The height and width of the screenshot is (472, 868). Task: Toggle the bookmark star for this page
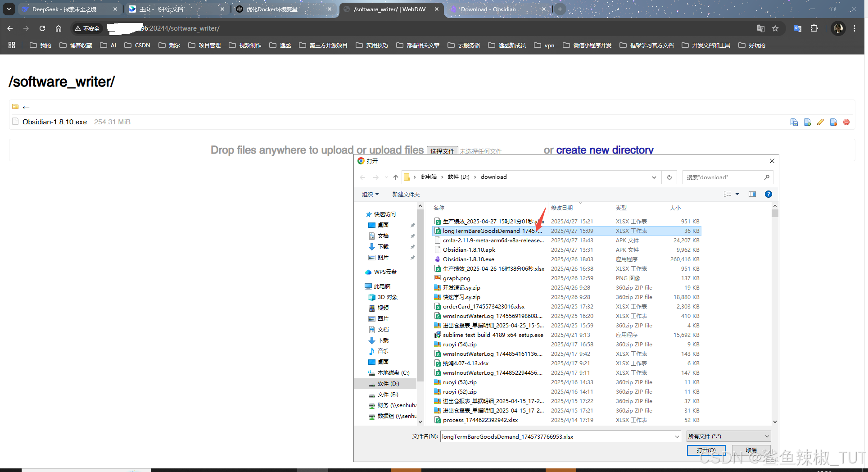coord(776,28)
